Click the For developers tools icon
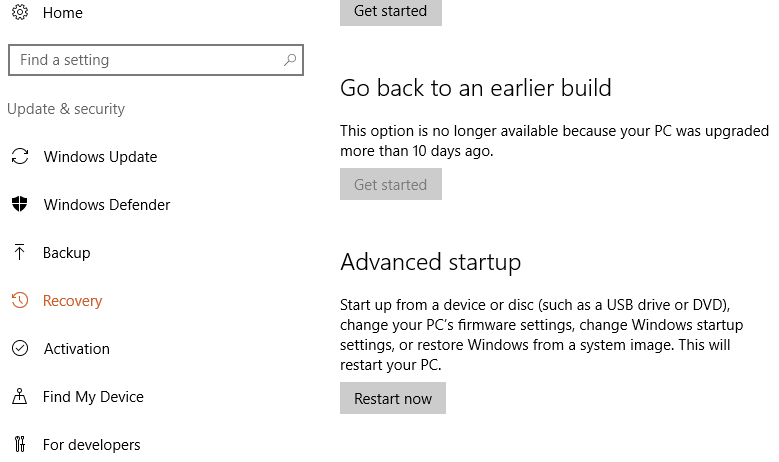Image resolution: width=779 pixels, height=462 pixels. tap(19, 445)
